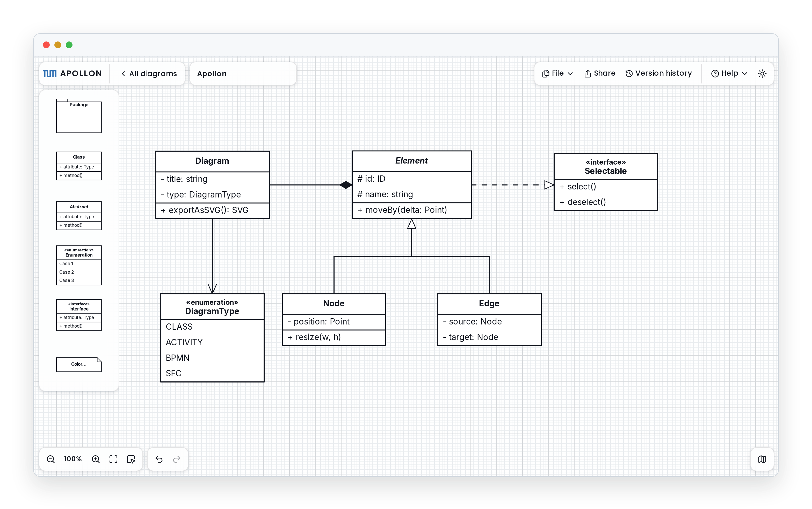Select the dashed realization arrow to Selectable
The width and height of the screenshot is (812, 509).
513,185
